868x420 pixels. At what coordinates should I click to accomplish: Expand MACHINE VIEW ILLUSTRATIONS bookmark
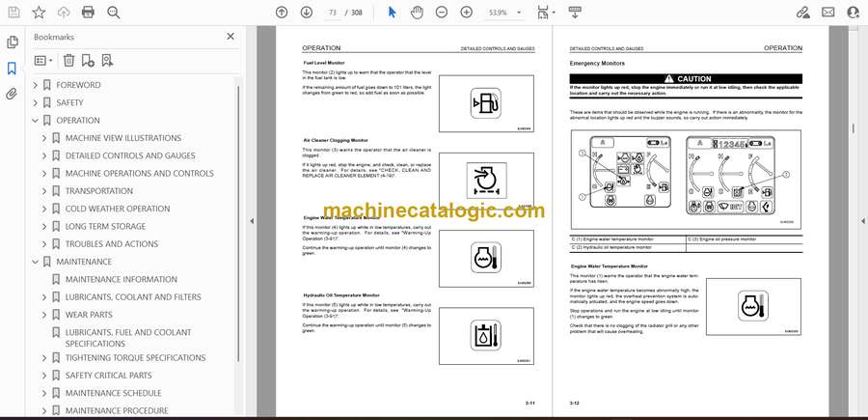click(44, 138)
